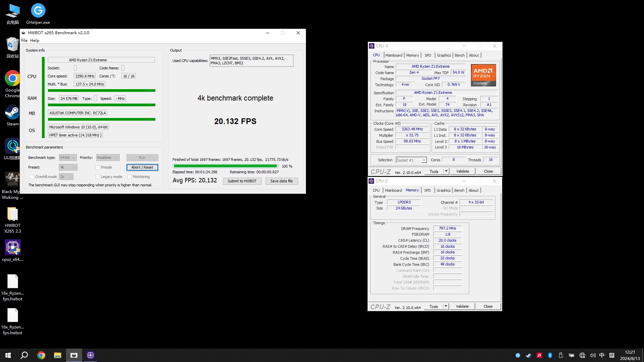Click Close button in lower CPU-Z window

488,306
